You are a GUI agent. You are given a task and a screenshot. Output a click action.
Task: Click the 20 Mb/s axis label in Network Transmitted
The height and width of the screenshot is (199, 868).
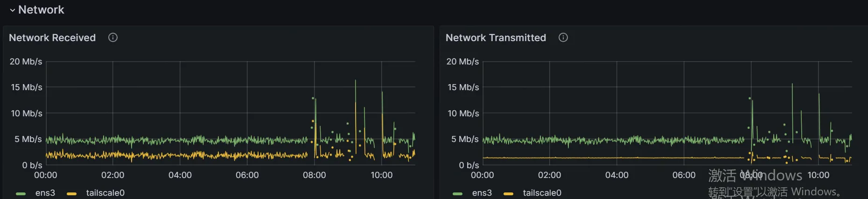(462, 62)
